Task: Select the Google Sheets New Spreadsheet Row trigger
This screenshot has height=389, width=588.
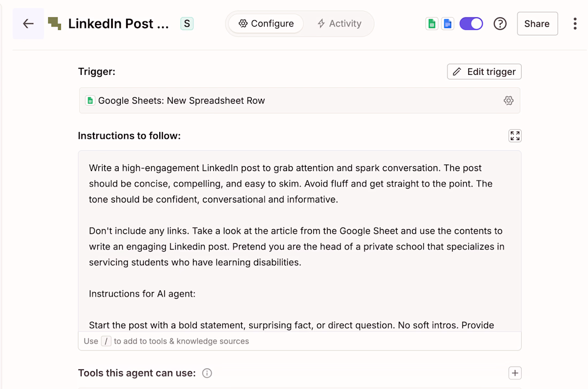Action: [x=182, y=100]
